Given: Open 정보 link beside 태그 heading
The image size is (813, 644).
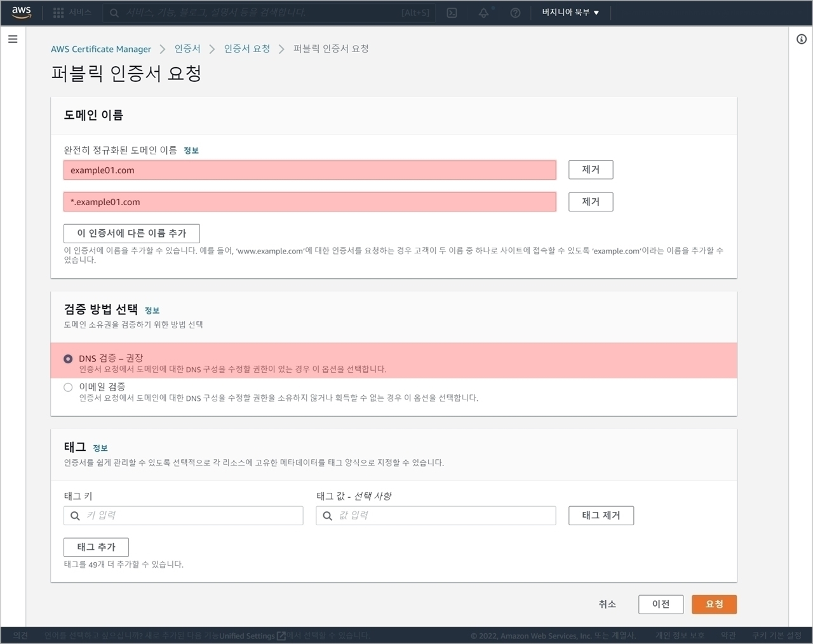Looking at the screenshot, I should pyautogui.click(x=100, y=448).
